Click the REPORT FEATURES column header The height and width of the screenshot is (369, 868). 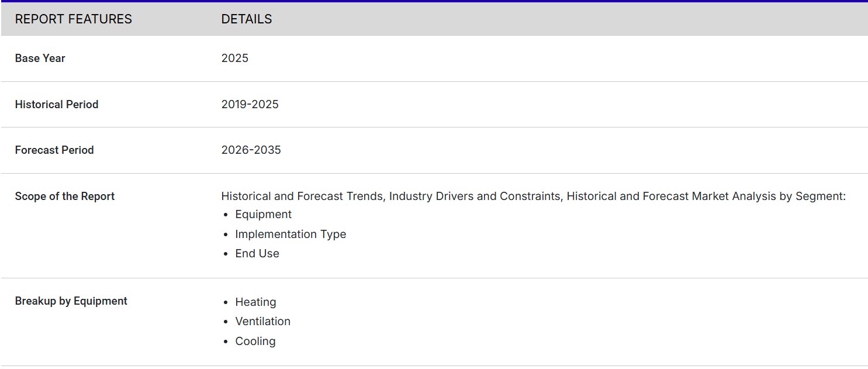(73, 19)
